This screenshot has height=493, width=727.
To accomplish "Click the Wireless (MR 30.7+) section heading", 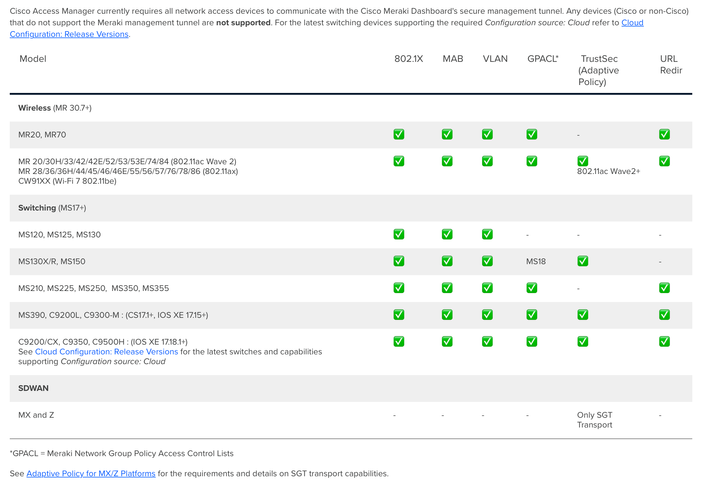I will pyautogui.click(x=55, y=108).
